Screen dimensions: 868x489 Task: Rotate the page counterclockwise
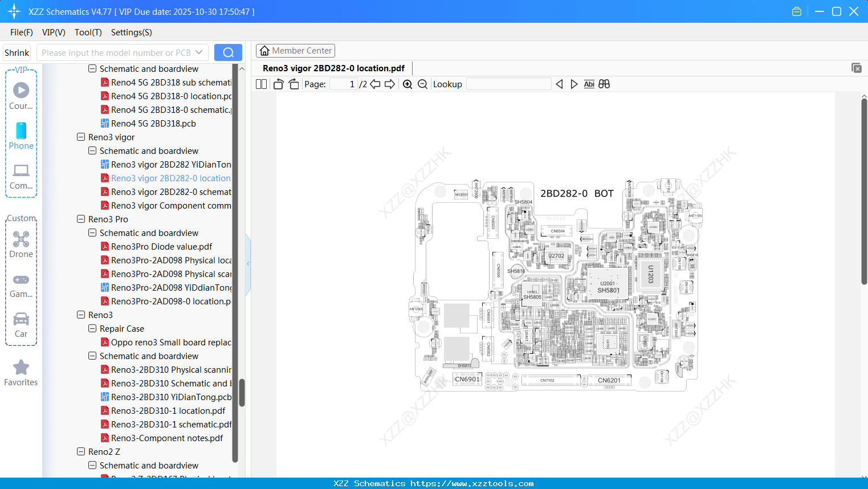(278, 84)
